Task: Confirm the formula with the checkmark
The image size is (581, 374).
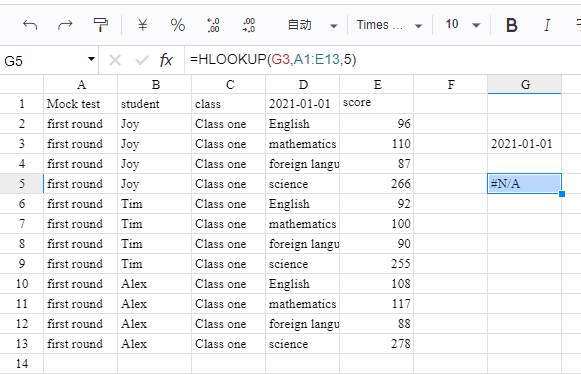Action: click(x=142, y=60)
